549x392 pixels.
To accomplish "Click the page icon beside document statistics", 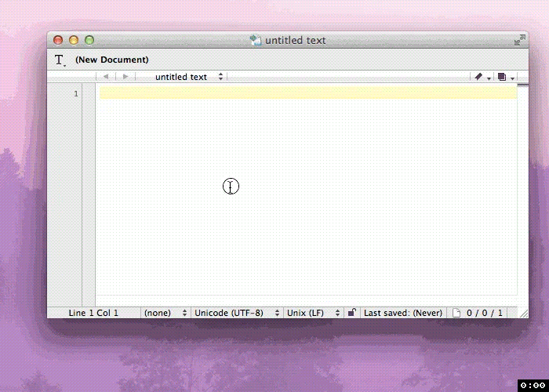I will [x=456, y=313].
